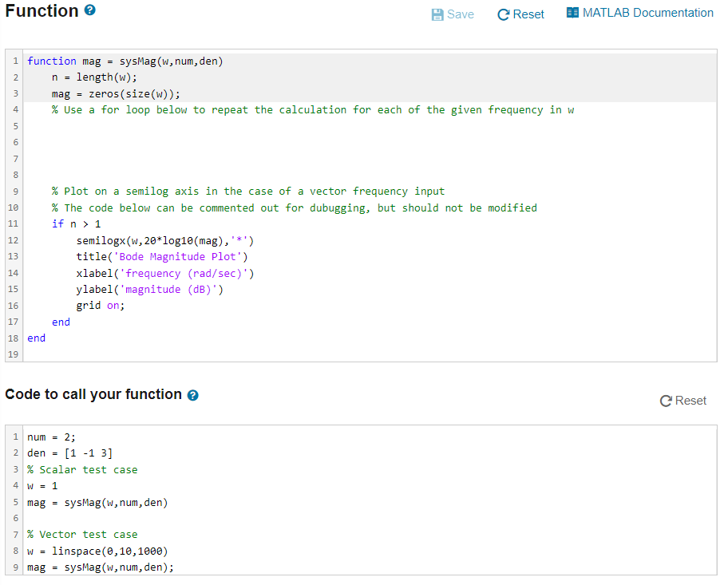Click the '% Vector test case' comment

(x=82, y=535)
